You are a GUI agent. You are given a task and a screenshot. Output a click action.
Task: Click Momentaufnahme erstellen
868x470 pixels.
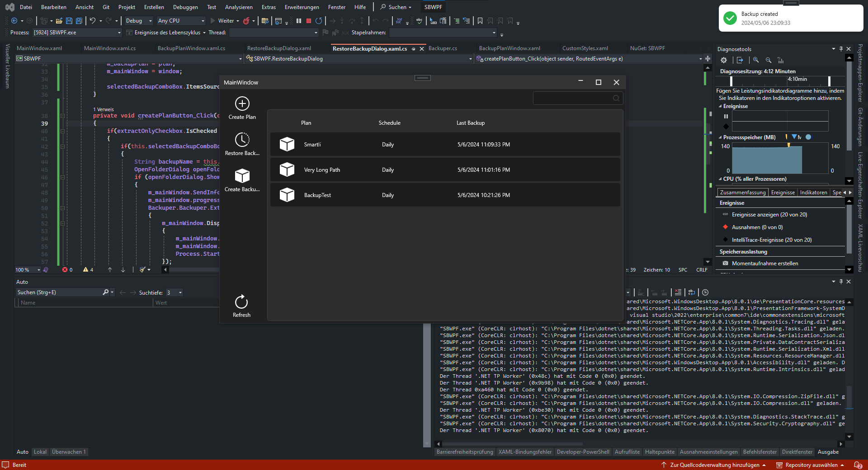[x=764, y=263]
